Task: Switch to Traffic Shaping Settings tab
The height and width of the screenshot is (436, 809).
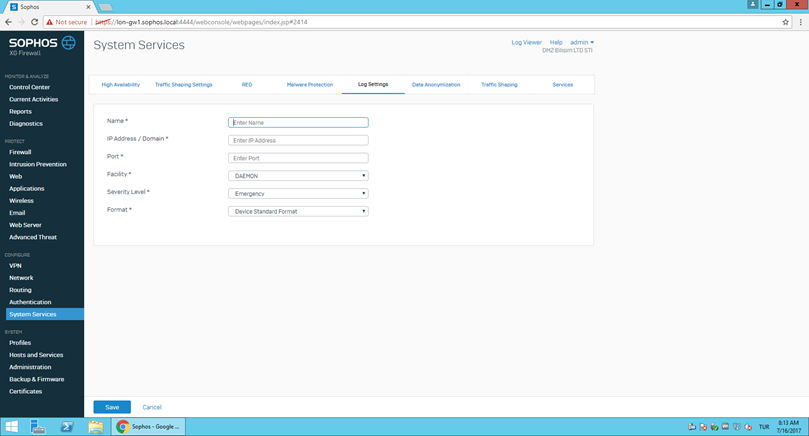Action: [184, 85]
